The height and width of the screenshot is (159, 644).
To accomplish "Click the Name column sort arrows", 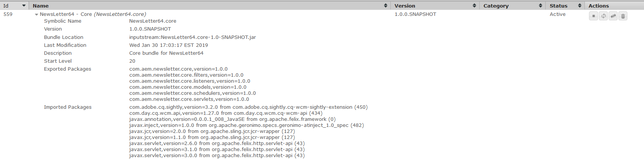I will point(385,6).
